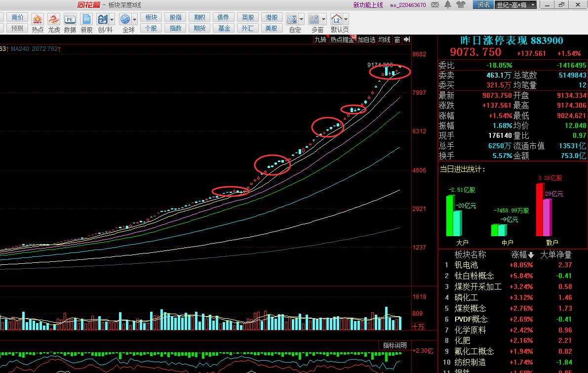
Task: Toggle the 九转 indicator on chart
Action: [321, 40]
